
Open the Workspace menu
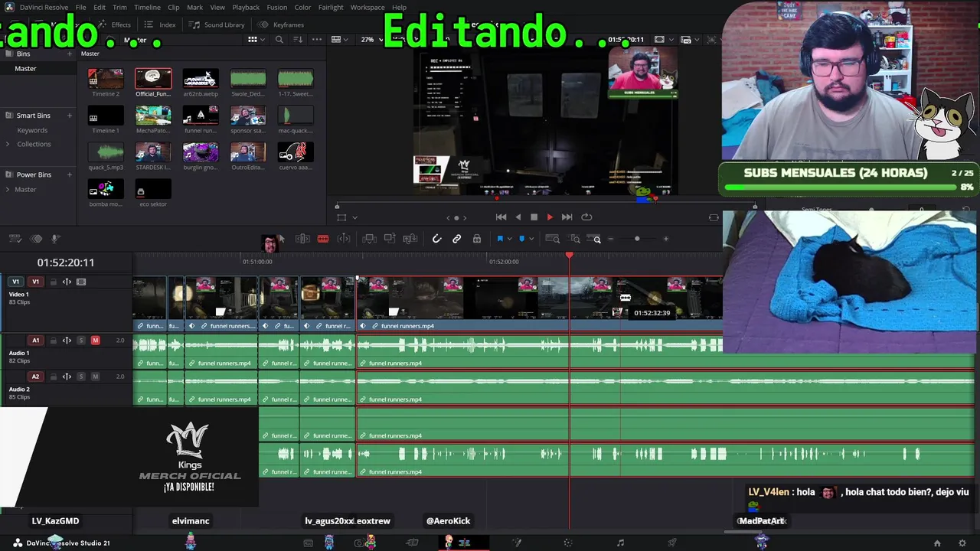pos(367,7)
